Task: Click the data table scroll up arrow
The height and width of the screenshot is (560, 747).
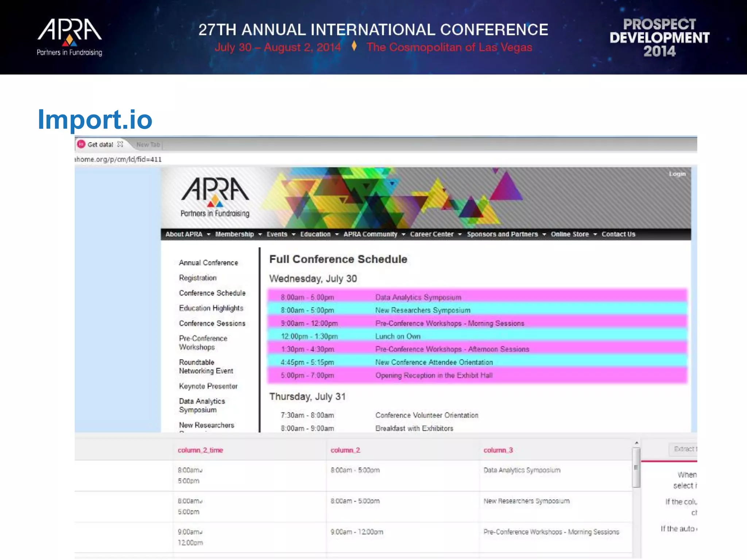Action: 636,443
